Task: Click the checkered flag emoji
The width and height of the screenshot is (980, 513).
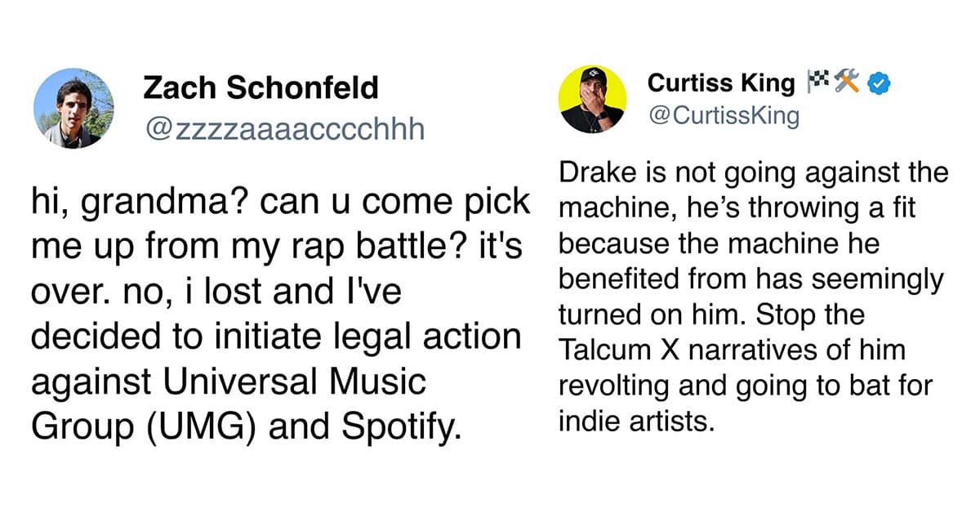Action: tap(818, 83)
